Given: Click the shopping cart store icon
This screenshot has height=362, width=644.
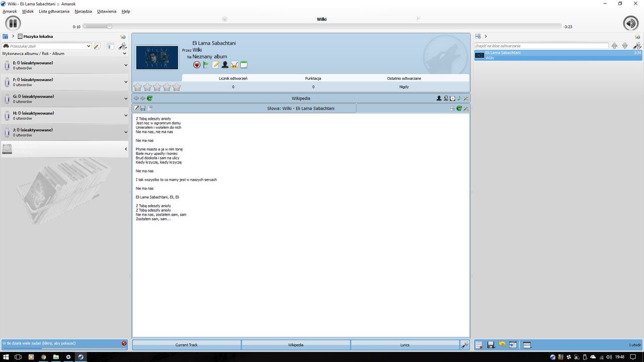Looking at the screenshot, I should tap(234, 65).
